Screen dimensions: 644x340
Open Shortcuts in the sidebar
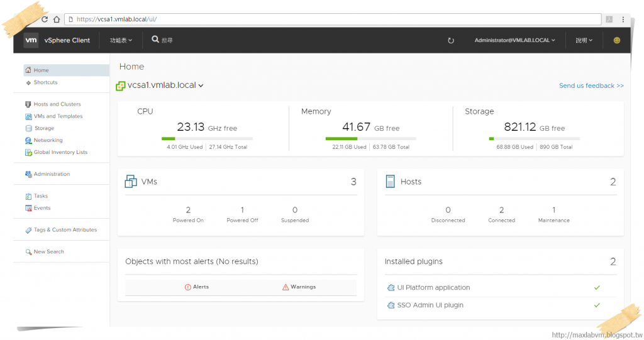(x=45, y=82)
